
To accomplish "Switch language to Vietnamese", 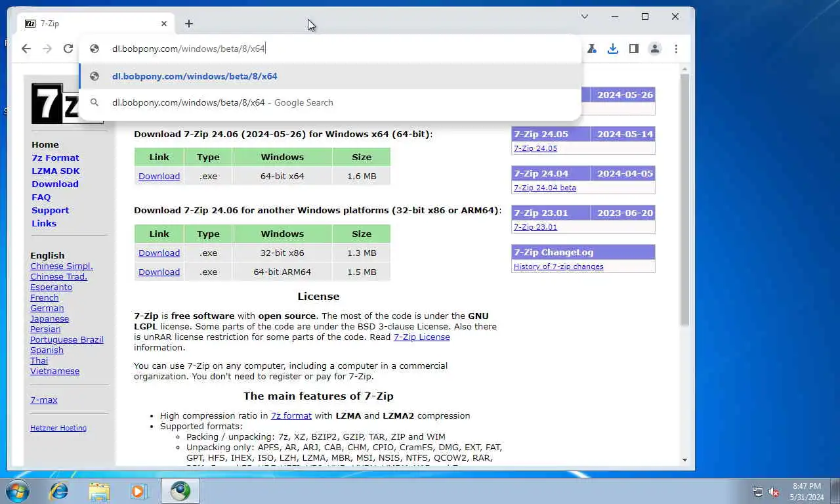I will point(54,371).
